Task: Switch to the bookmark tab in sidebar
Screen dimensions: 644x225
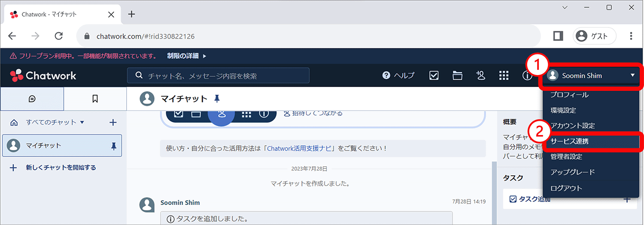Action: pos(95,99)
